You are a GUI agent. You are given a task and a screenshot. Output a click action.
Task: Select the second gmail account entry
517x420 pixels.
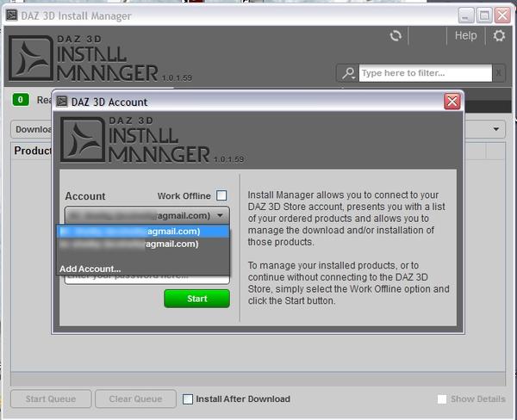(x=143, y=244)
